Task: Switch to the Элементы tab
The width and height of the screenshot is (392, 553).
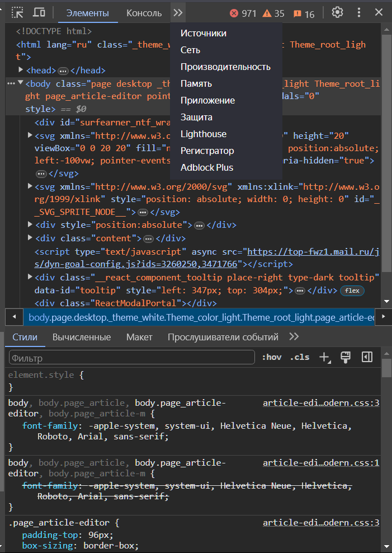Action: pyautogui.click(x=88, y=13)
